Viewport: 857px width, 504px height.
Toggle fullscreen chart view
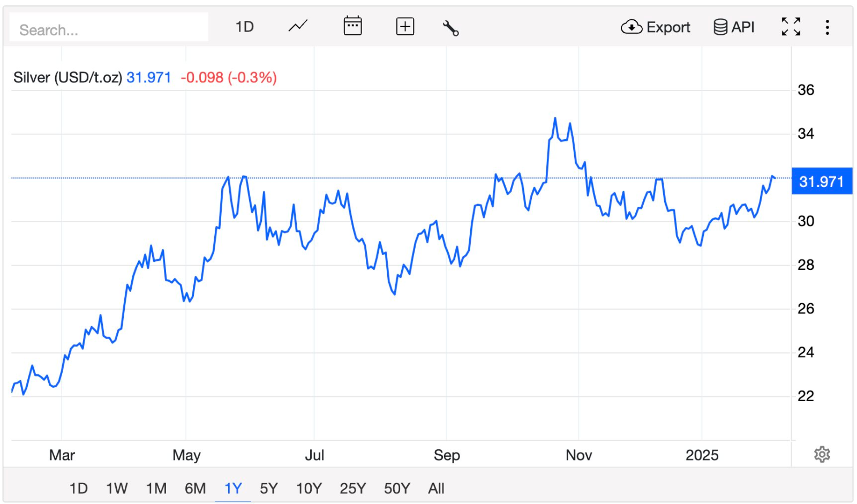[791, 27]
